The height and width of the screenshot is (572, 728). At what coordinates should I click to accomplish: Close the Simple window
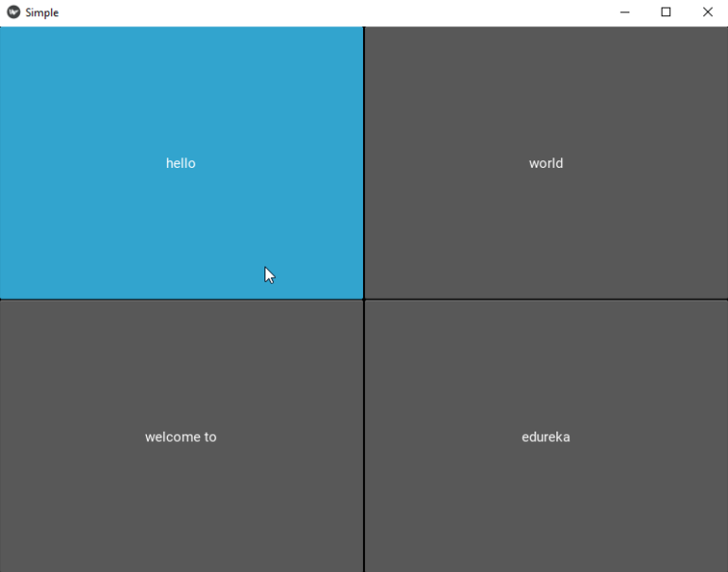coord(707,12)
